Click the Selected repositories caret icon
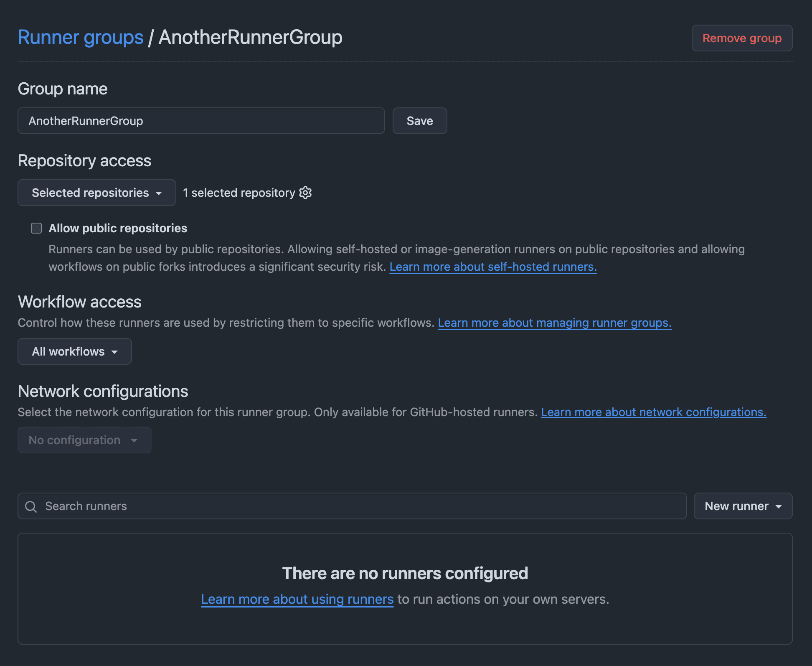Image resolution: width=812 pixels, height=666 pixels. click(x=159, y=193)
